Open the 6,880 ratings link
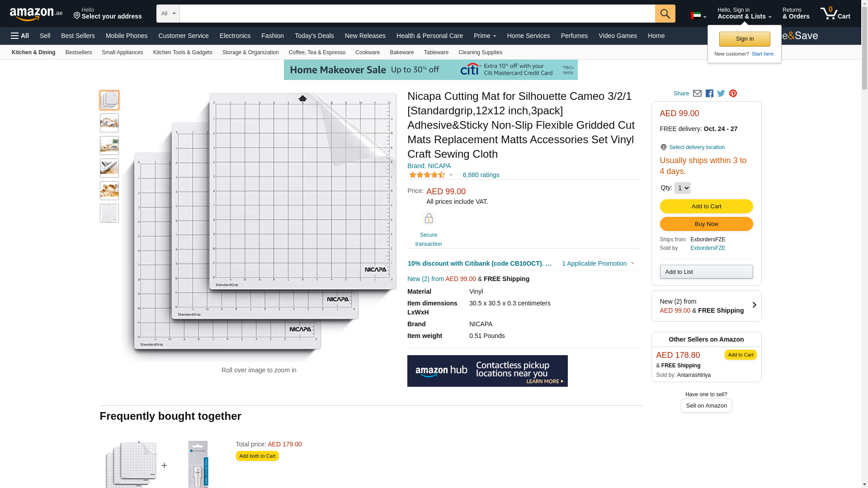Image resolution: width=868 pixels, height=488 pixels. pyautogui.click(x=481, y=175)
